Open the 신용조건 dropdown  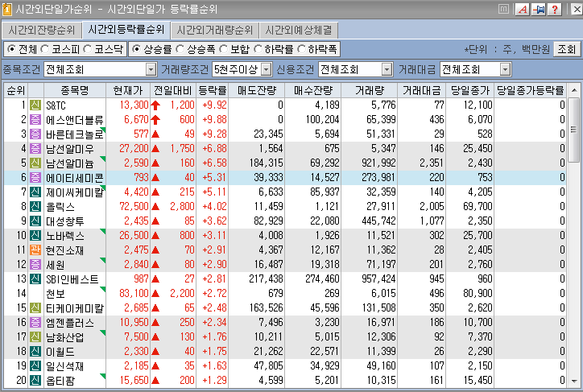coord(387,69)
